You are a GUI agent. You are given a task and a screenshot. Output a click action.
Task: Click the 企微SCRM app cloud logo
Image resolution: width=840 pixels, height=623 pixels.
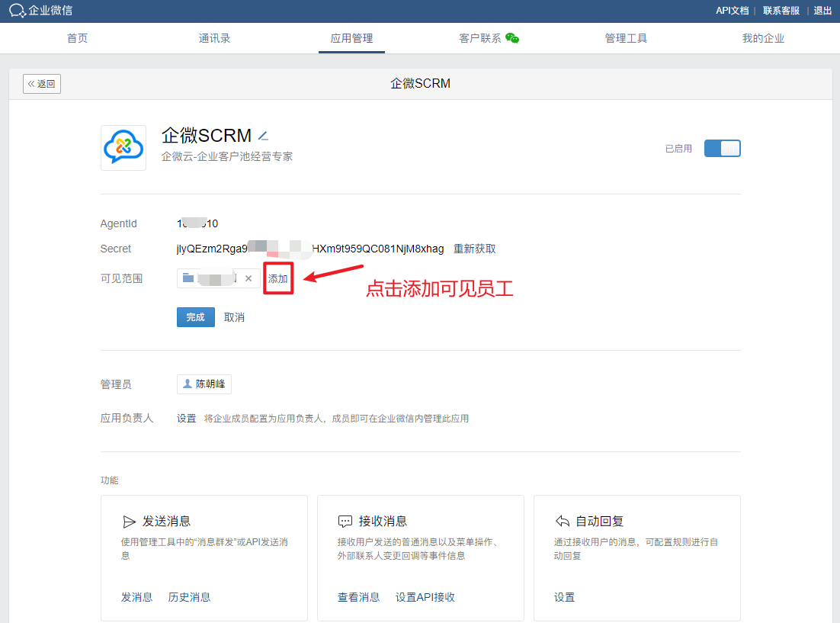coord(123,147)
